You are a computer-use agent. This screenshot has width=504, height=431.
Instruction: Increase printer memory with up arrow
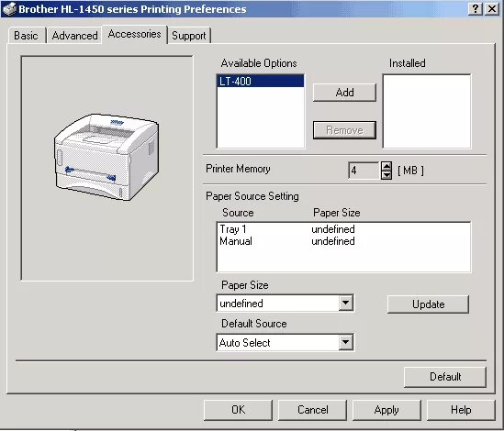pyautogui.click(x=386, y=166)
